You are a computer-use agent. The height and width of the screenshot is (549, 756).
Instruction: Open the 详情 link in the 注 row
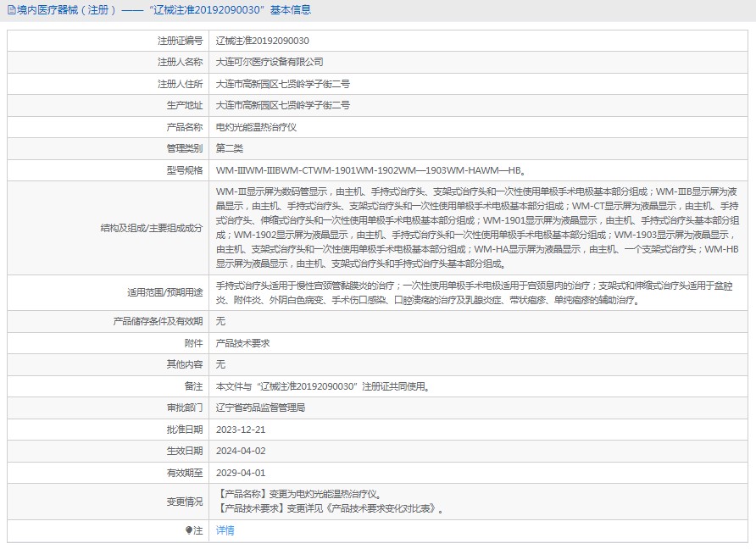[225, 530]
